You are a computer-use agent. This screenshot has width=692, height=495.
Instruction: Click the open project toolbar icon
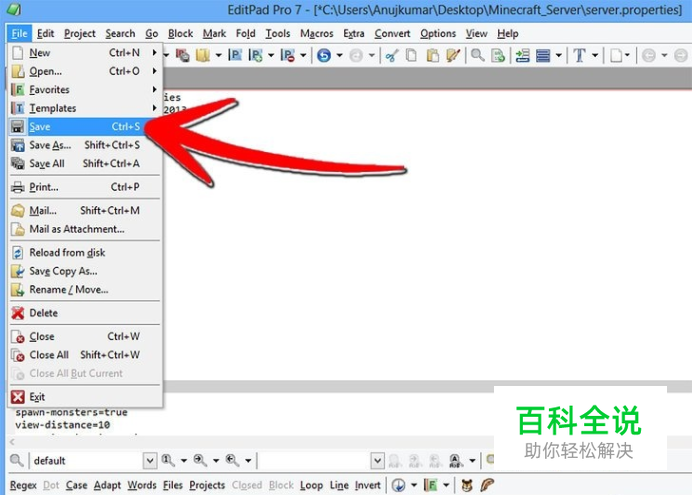[235, 55]
